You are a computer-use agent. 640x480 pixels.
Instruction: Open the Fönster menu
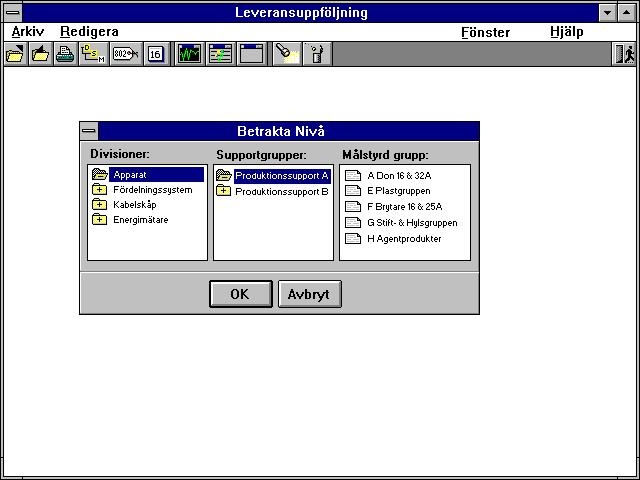point(485,32)
